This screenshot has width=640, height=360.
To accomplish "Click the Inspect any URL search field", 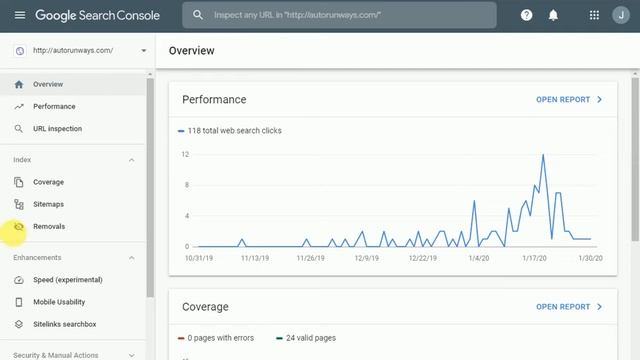I will tap(339, 15).
